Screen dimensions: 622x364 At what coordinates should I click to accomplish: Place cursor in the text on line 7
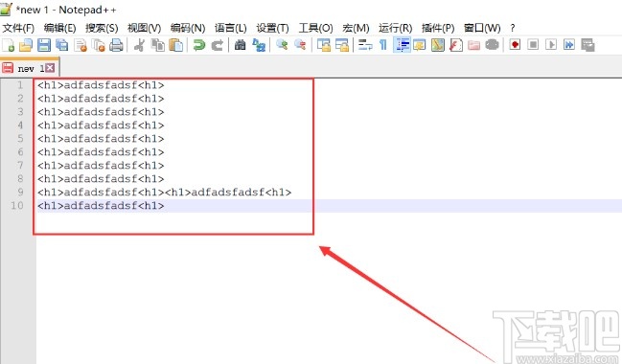[x=101, y=166]
